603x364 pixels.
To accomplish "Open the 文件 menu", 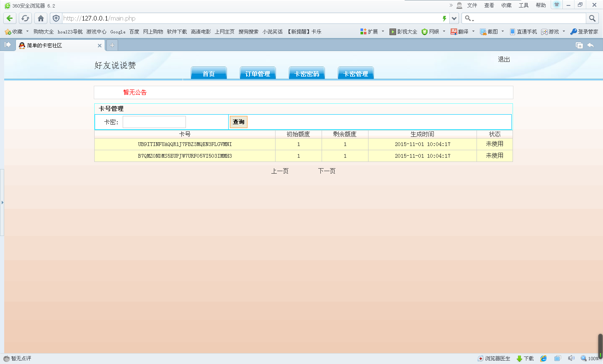I will pyautogui.click(x=472, y=5).
